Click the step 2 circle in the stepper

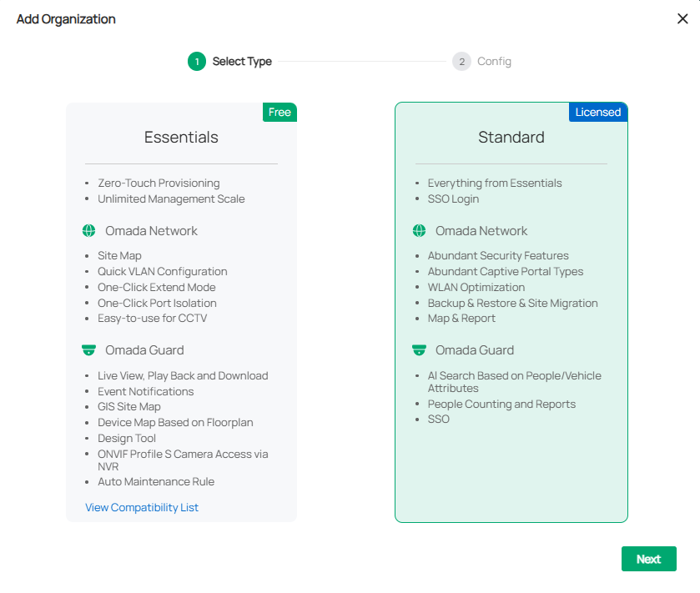[461, 61]
